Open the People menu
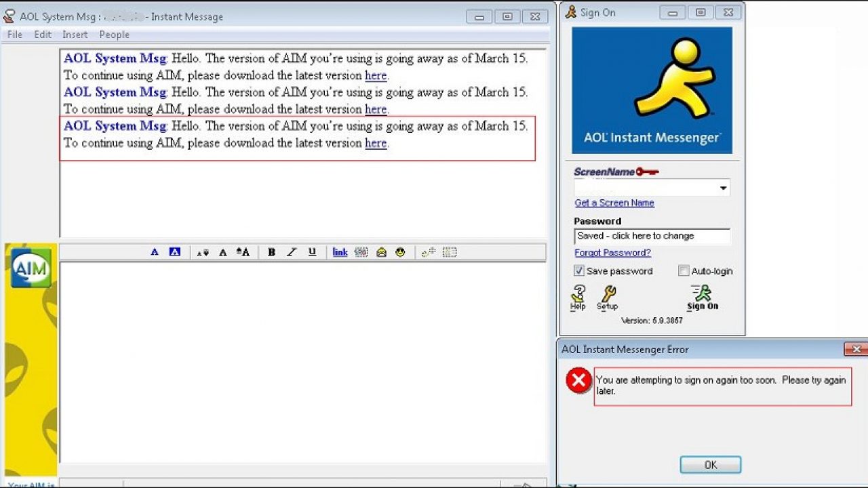The width and height of the screenshot is (868, 488). pyautogui.click(x=114, y=35)
